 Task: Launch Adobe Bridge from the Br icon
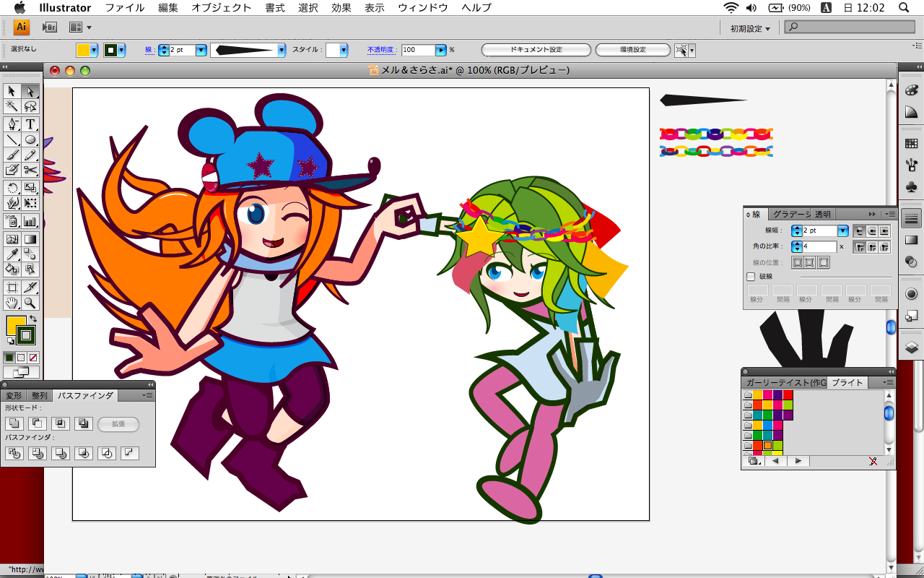[49, 27]
